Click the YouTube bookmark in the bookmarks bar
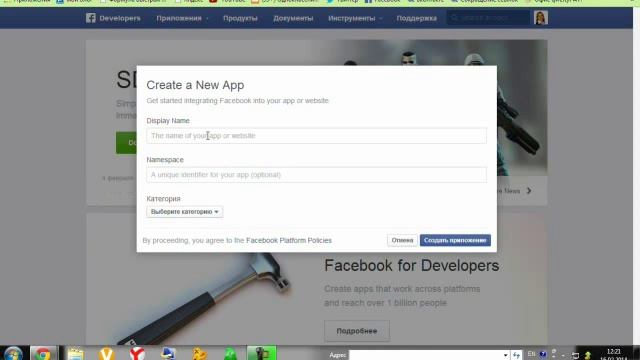Image resolution: width=640 pixels, height=360 pixels. pos(227,1)
